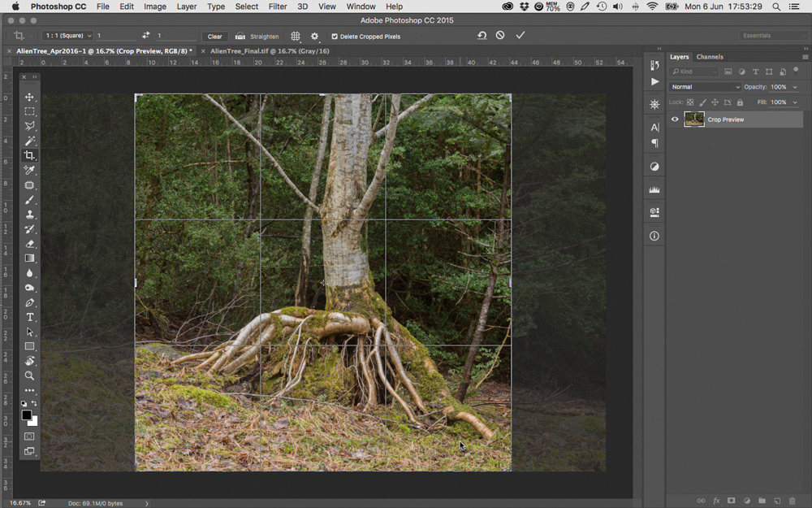Cancel the crop operation
Image resolution: width=812 pixels, height=508 pixels.
[x=500, y=36]
